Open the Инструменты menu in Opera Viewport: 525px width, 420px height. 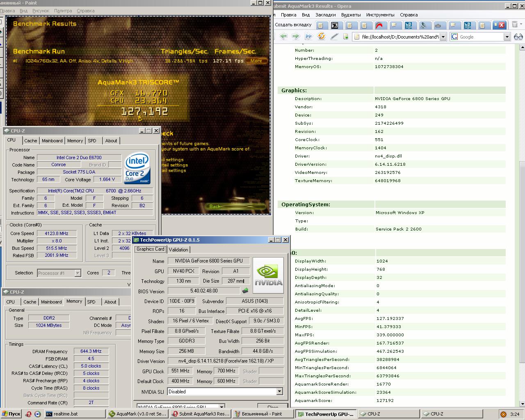pyautogui.click(x=380, y=15)
